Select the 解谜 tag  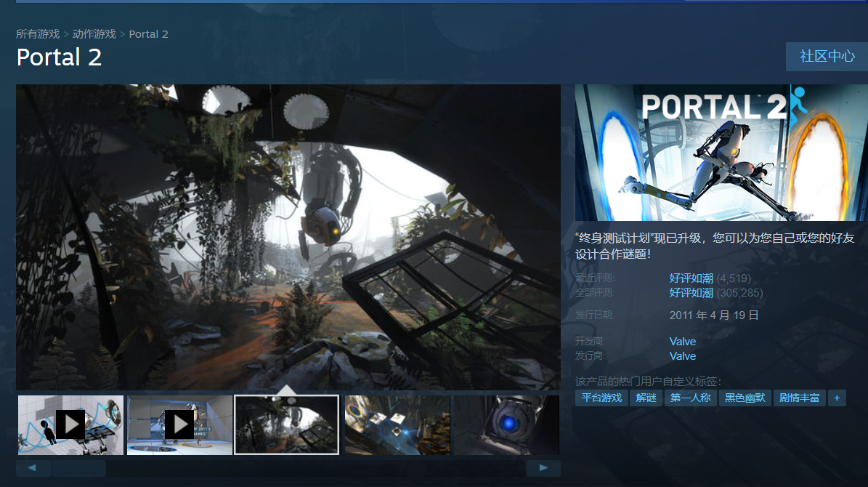tap(646, 398)
